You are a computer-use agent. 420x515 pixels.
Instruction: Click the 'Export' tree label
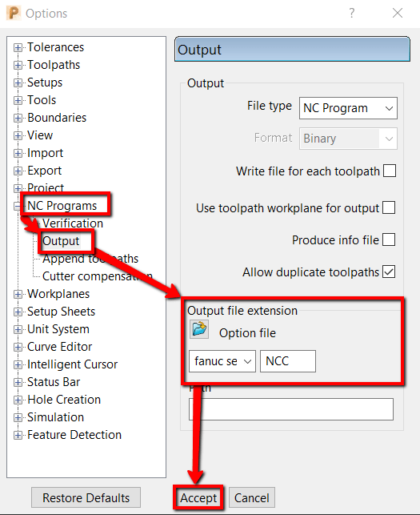[x=44, y=171]
